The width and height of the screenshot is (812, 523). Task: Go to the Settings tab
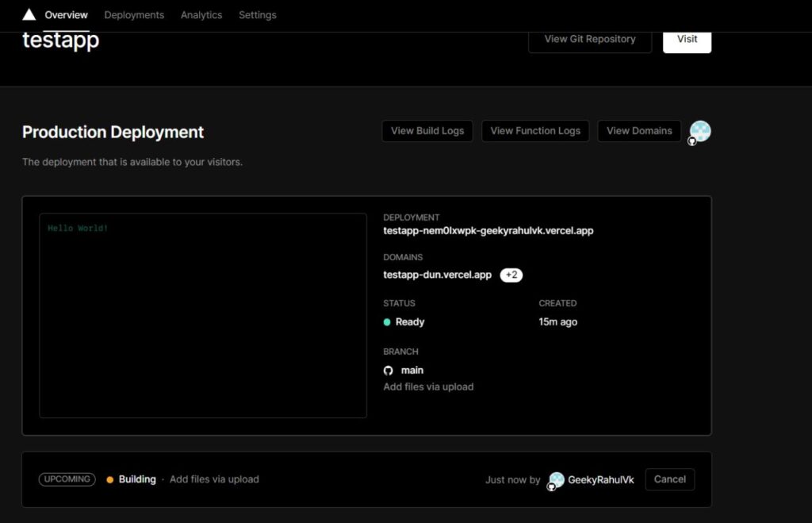258,15
